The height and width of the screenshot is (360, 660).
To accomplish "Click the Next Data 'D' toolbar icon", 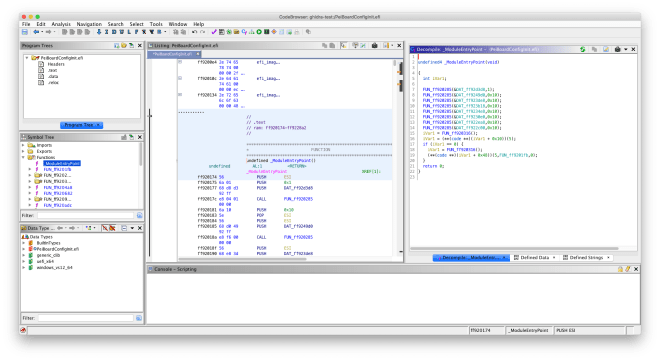I will tap(114, 32).
